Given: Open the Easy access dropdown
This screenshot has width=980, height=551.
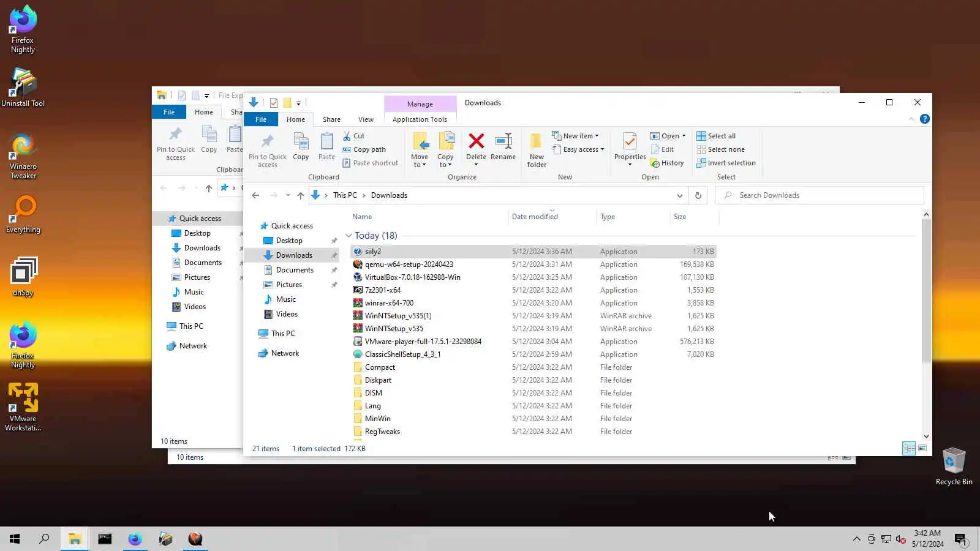Looking at the screenshot, I should pyautogui.click(x=578, y=149).
